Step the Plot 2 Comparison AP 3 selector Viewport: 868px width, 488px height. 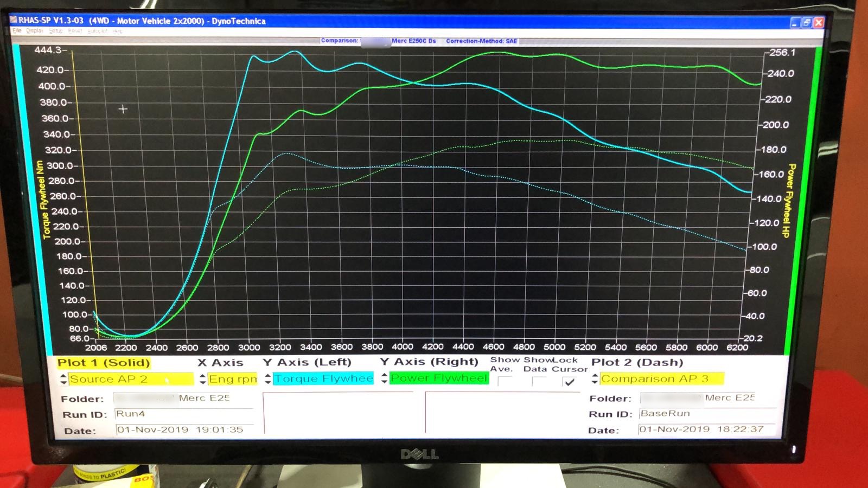(x=595, y=378)
